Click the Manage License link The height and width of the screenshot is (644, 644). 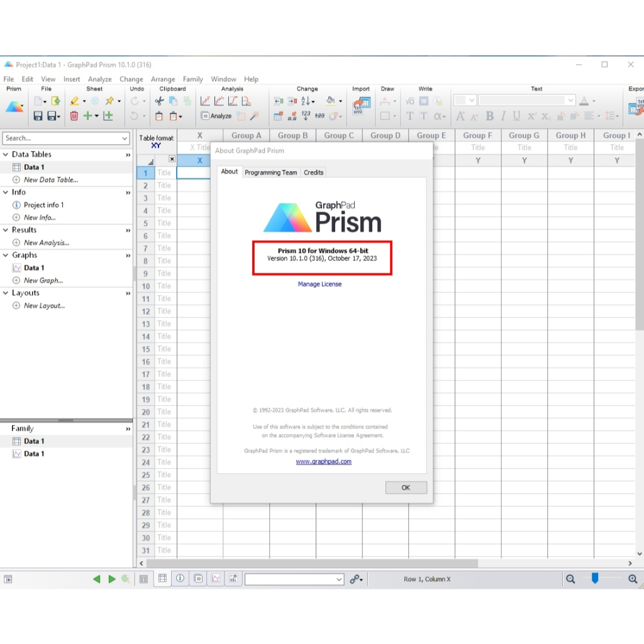point(319,284)
